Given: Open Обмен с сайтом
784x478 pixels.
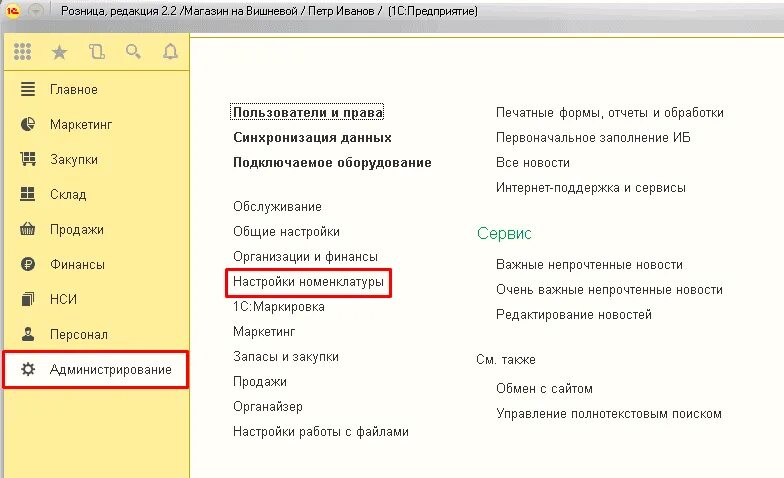Looking at the screenshot, I should click(x=544, y=388).
